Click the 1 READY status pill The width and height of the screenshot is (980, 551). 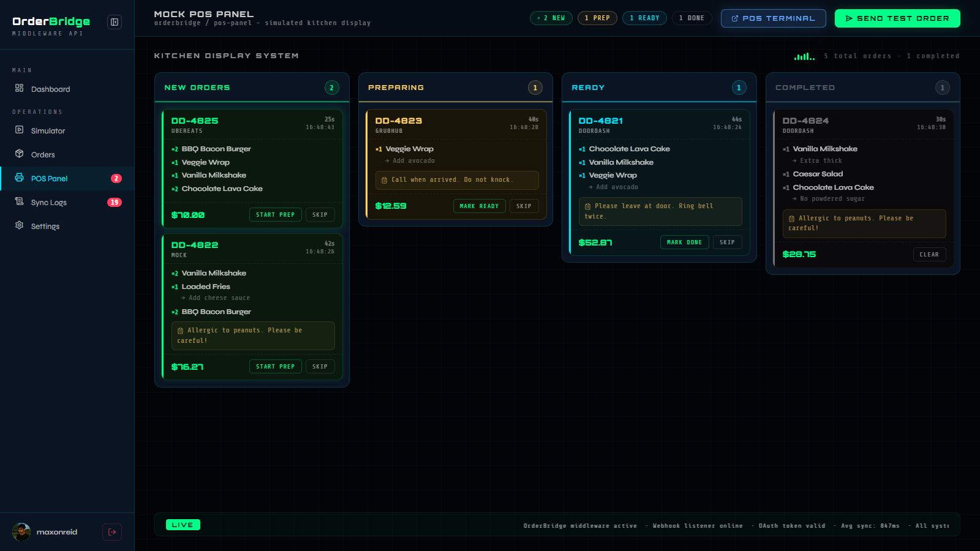[x=644, y=18]
